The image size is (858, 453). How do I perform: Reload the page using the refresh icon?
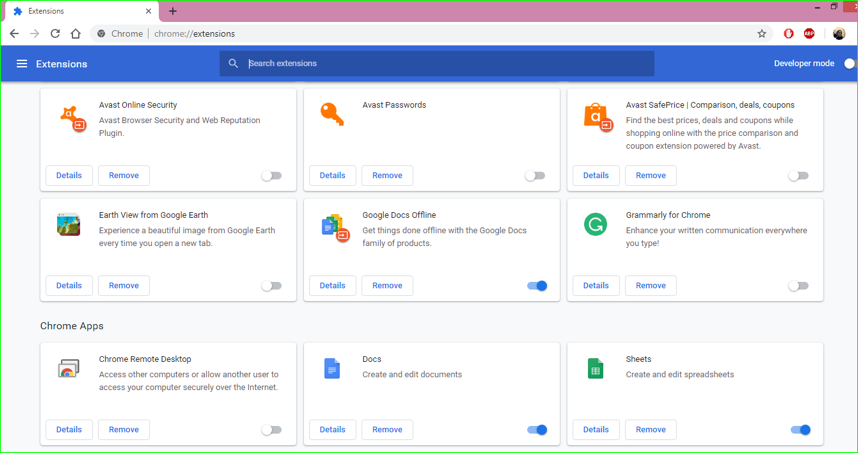point(55,34)
